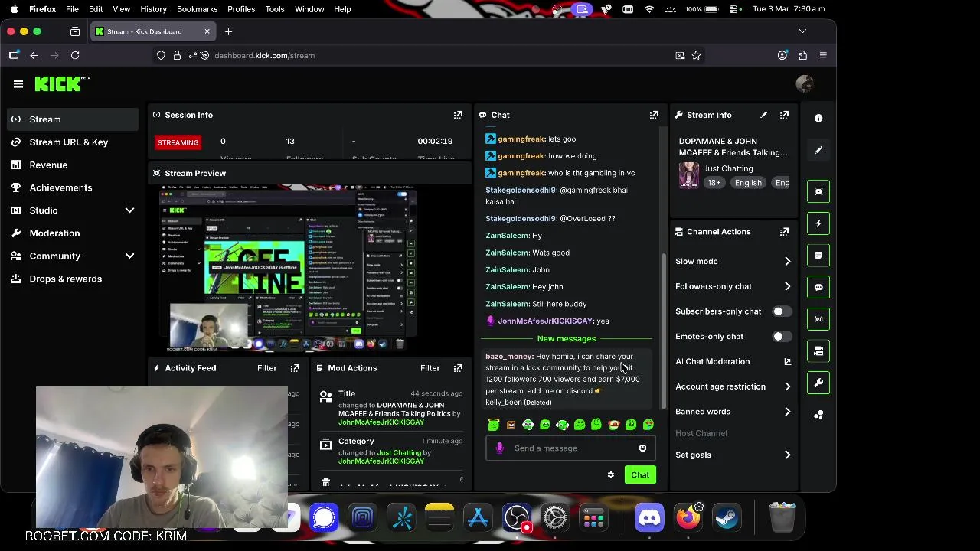Pop out the Activity Feed panel
Viewport: 980px width, 551px height.
(x=295, y=368)
